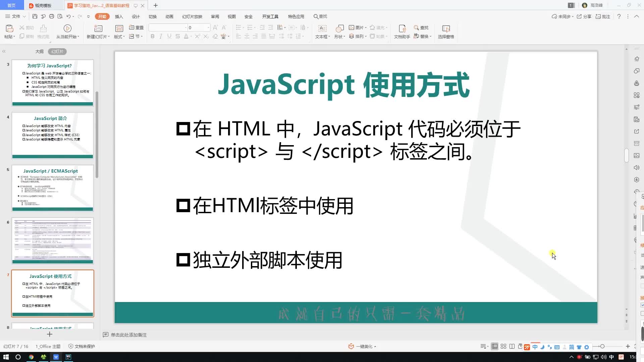Click the help question mark icon
The height and width of the screenshot is (362, 644).
[619, 16]
